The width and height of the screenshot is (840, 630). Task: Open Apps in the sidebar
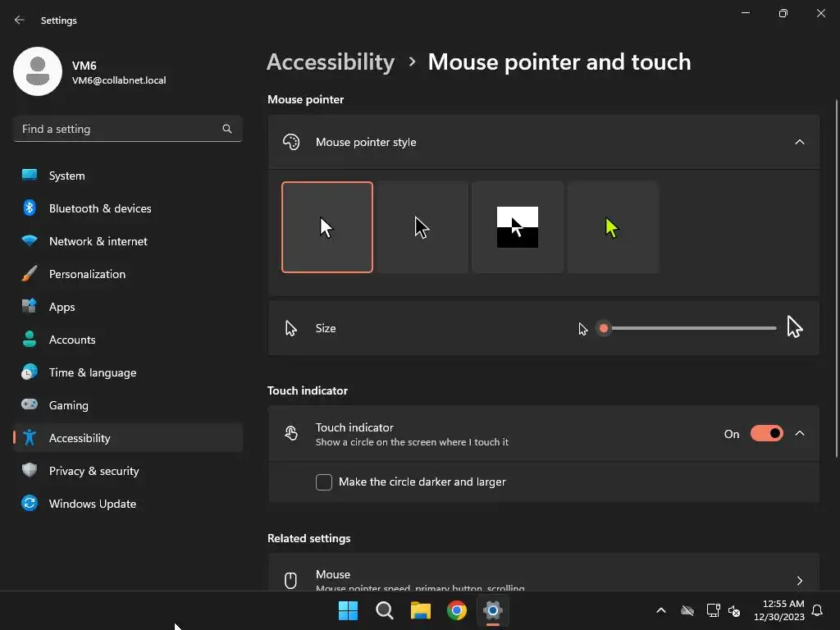point(127,307)
